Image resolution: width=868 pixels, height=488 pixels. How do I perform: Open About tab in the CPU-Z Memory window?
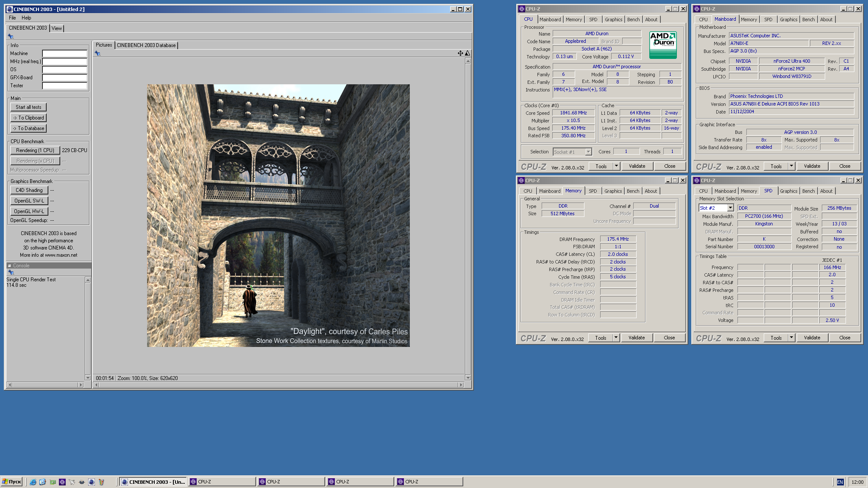[651, 191]
